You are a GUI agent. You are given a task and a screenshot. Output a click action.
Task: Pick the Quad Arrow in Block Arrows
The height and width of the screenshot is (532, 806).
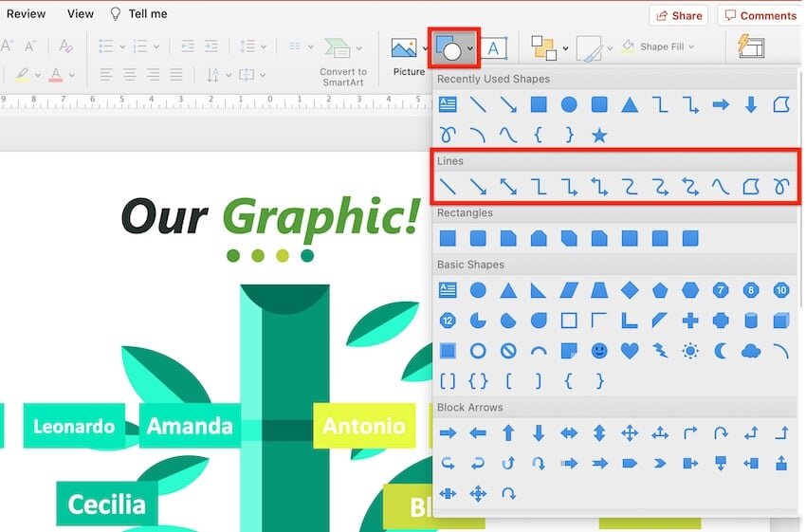[630, 433]
